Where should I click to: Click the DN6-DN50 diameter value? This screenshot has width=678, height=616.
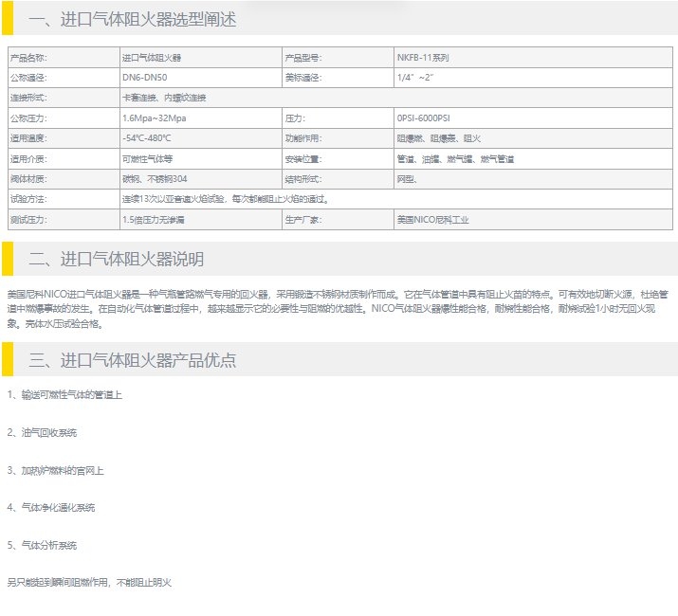coord(145,78)
